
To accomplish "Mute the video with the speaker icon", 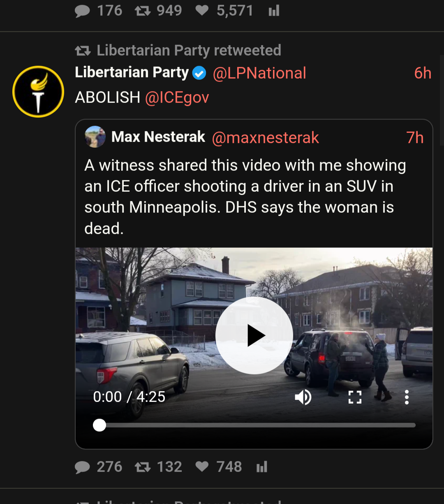I will (303, 397).
